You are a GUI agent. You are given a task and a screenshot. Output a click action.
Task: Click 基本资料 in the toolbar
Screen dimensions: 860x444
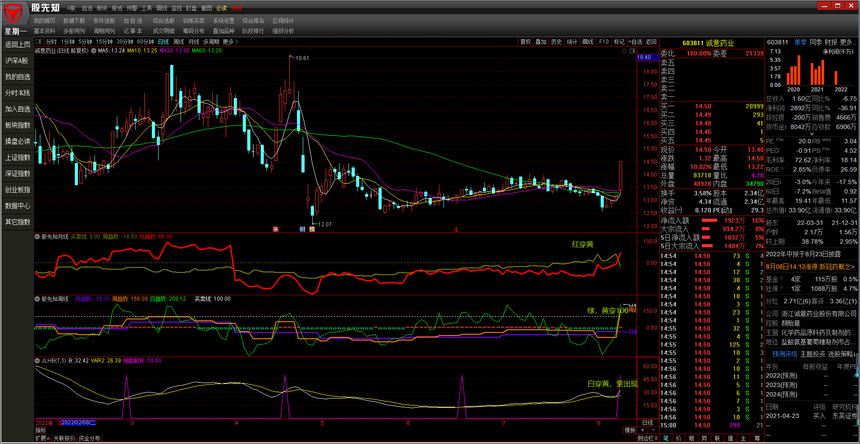44,31
